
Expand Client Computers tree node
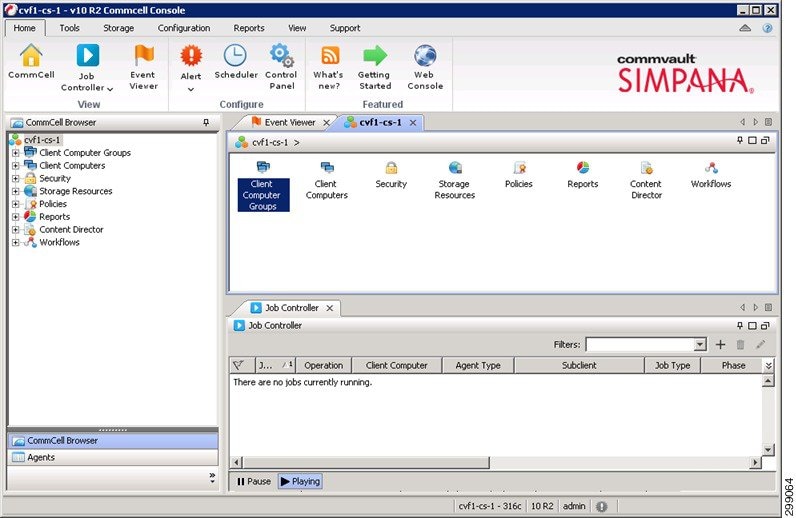(15, 165)
